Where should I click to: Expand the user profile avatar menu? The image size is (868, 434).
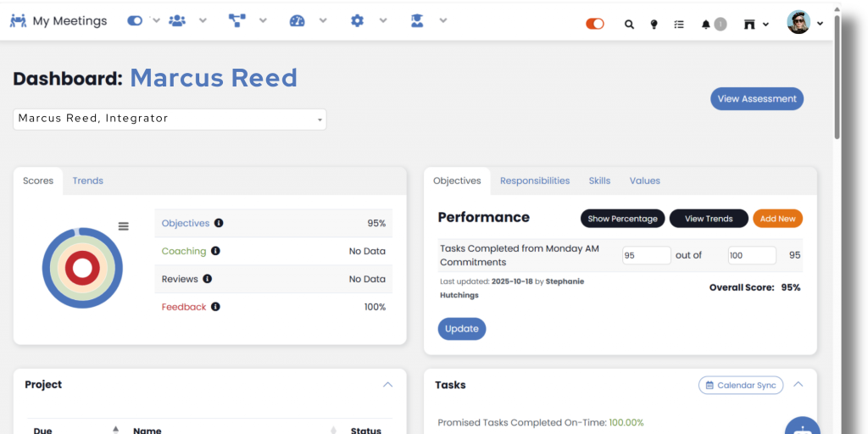click(x=804, y=23)
